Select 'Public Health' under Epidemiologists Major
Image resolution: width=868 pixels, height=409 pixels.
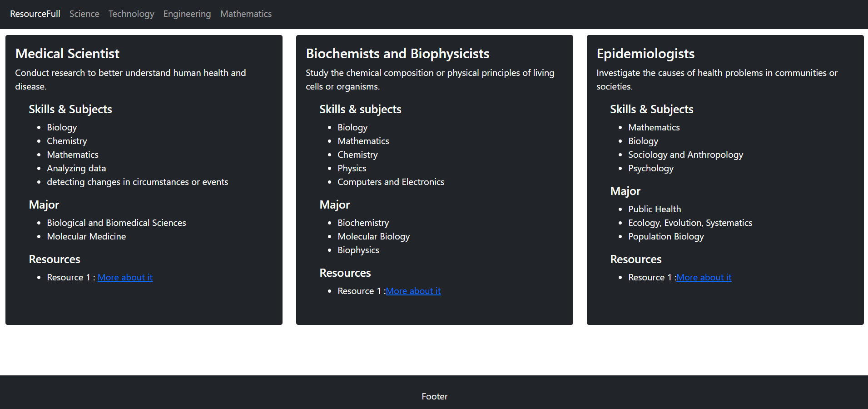tap(655, 209)
